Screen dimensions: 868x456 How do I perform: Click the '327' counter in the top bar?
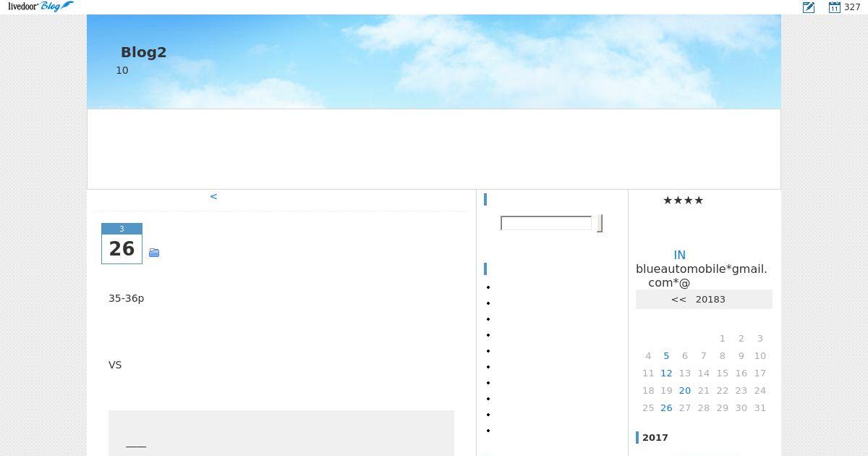[852, 7]
